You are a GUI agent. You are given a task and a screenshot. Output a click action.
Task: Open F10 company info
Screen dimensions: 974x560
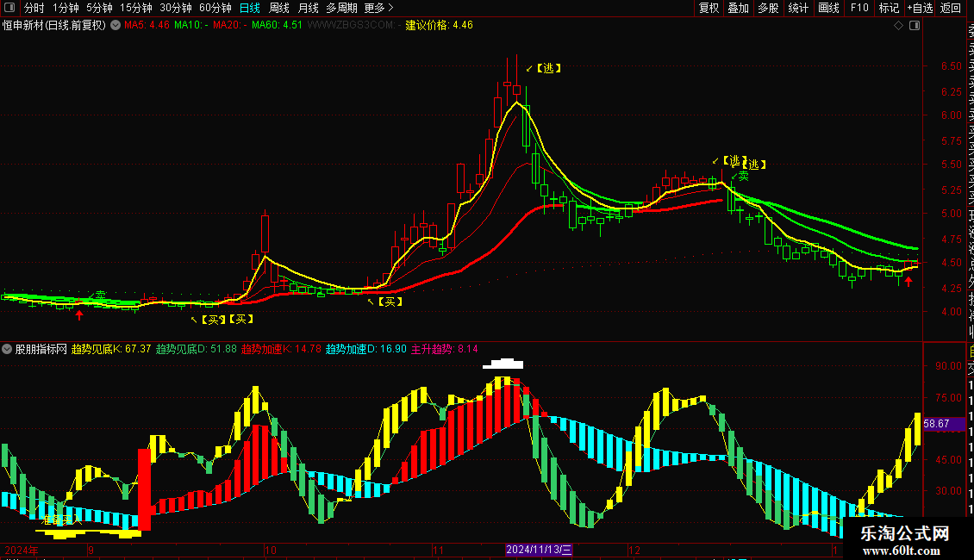tap(859, 8)
